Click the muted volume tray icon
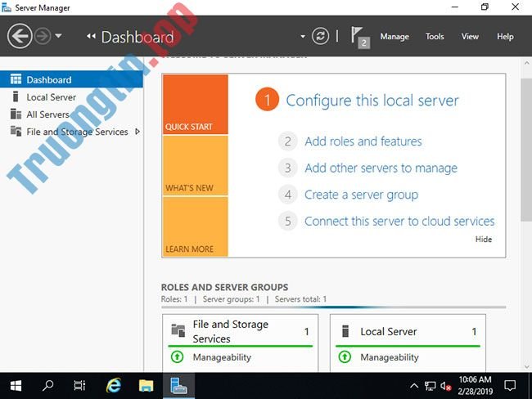The width and height of the screenshot is (532, 399). [x=446, y=386]
